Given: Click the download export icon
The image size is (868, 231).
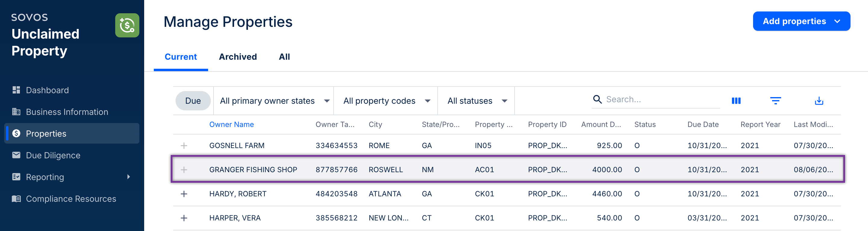Looking at the screenshot, I should pyautogui.click(x=819, y=101).
